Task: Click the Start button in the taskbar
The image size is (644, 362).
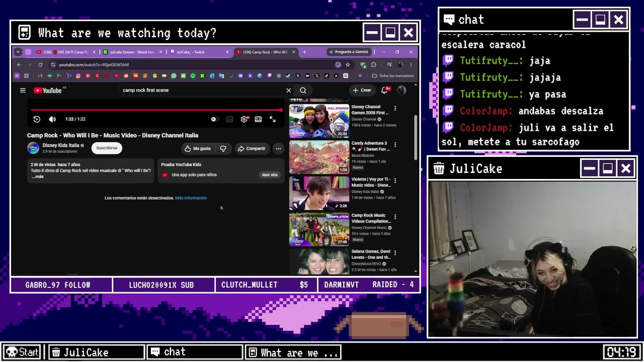Action: click(x=23, y=352)
